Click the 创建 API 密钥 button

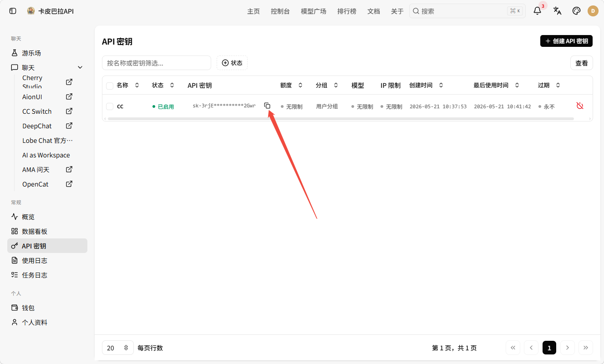coord(566,41)
